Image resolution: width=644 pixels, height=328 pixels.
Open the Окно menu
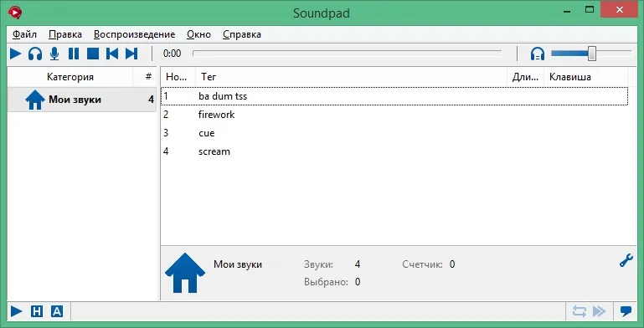198,34
